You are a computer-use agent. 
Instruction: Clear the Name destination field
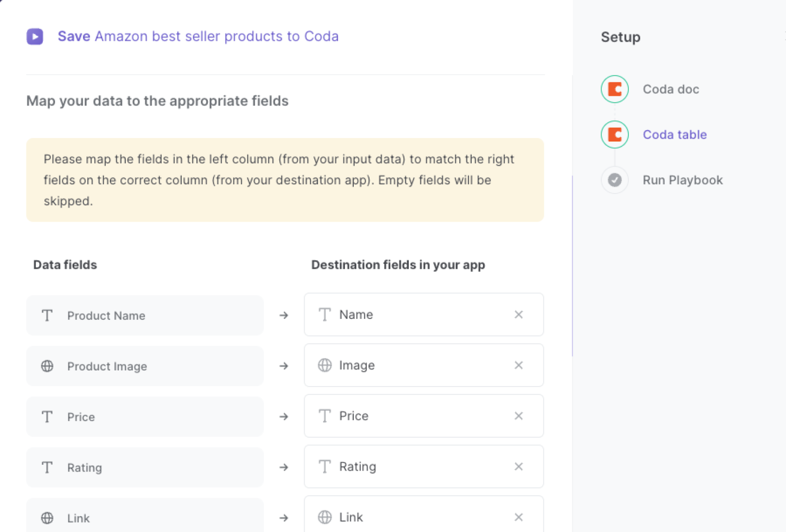click(519, 314)
